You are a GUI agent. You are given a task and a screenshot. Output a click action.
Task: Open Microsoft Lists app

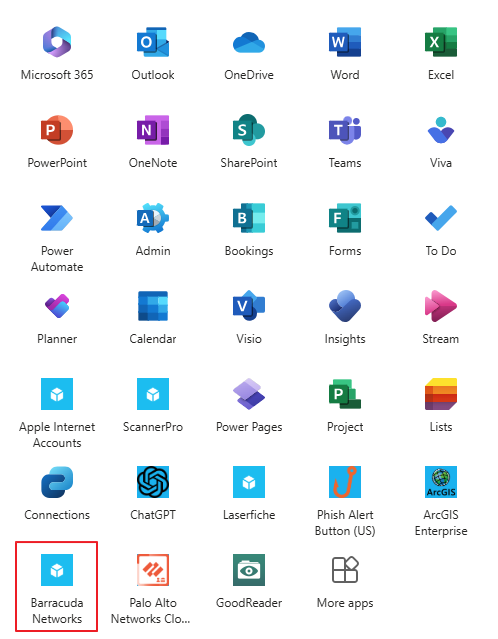[x=441, y=394]
